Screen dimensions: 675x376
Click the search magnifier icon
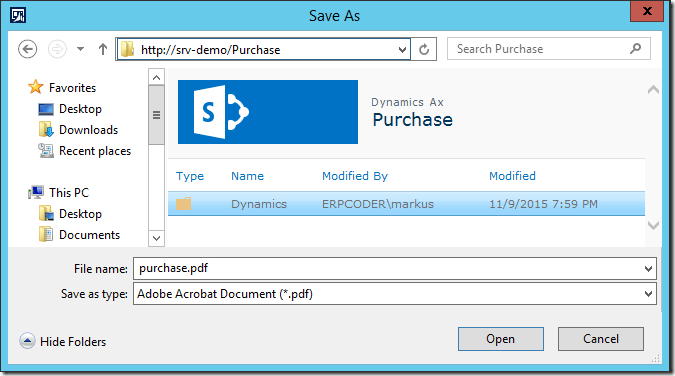tap(635, 49)
